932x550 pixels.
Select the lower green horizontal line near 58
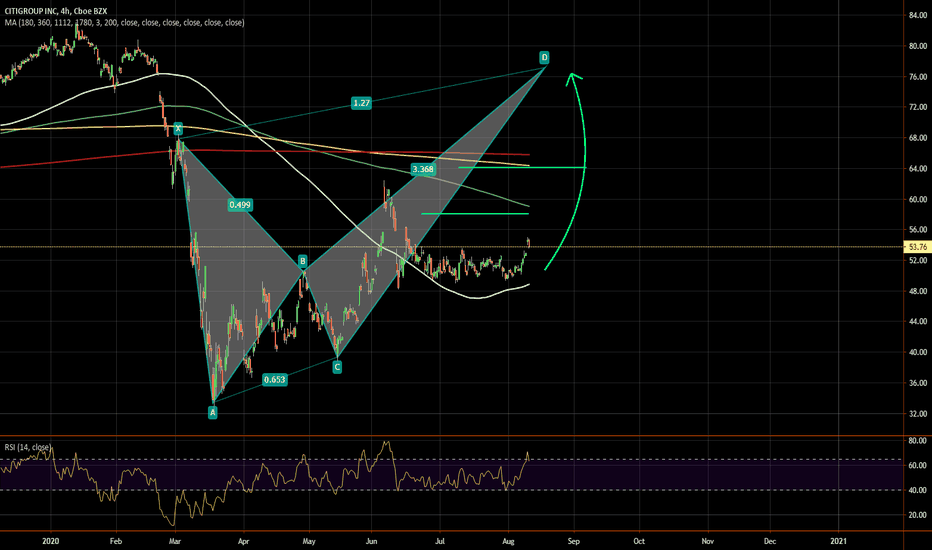475,213
